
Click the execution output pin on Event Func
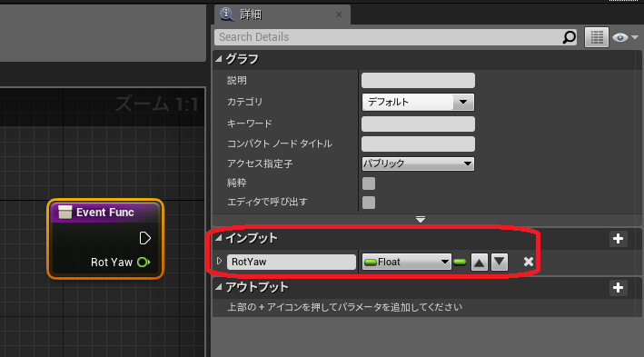[x=144, y=238]
